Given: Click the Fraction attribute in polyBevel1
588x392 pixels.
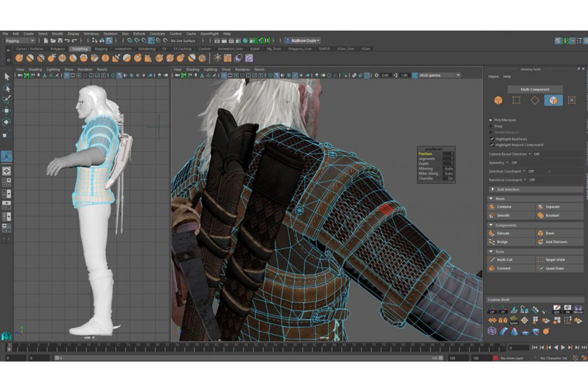Looking at the screenshot, I should [x=425, y=154].
